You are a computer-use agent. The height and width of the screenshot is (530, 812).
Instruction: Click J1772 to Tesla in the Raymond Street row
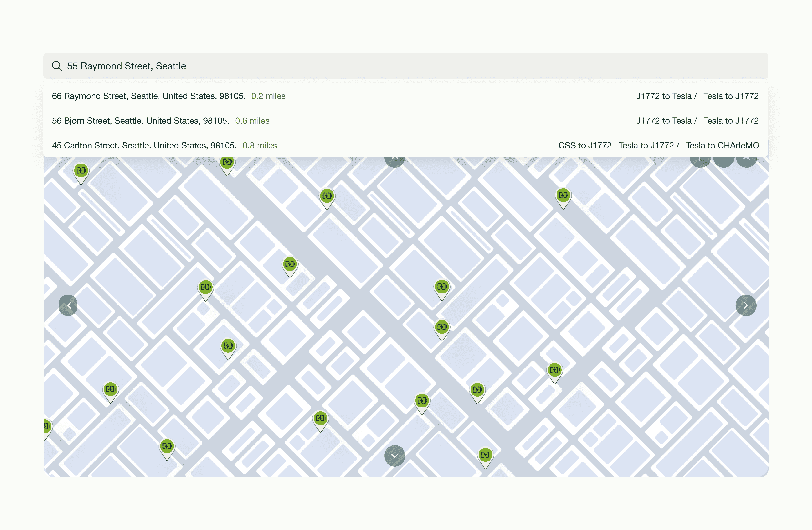point(664,96)
